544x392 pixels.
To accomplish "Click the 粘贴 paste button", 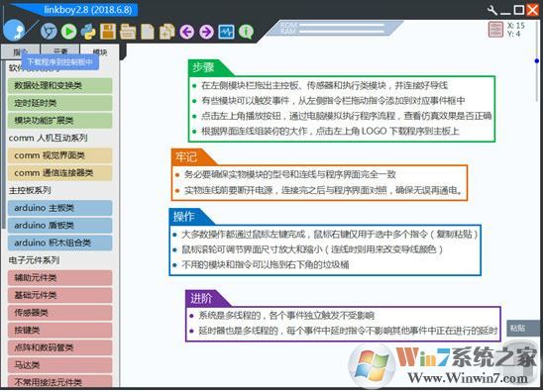I will coord(524,328).
